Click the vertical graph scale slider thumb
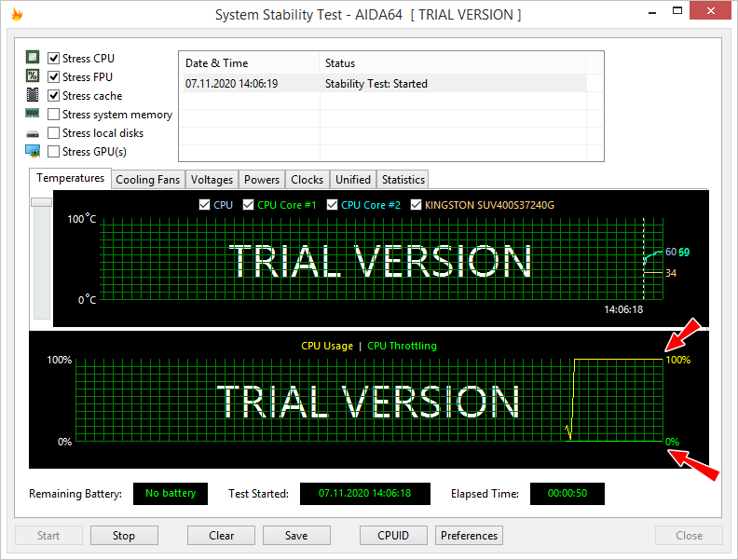This screenshot has height=560, width=738. click(41, 202)
